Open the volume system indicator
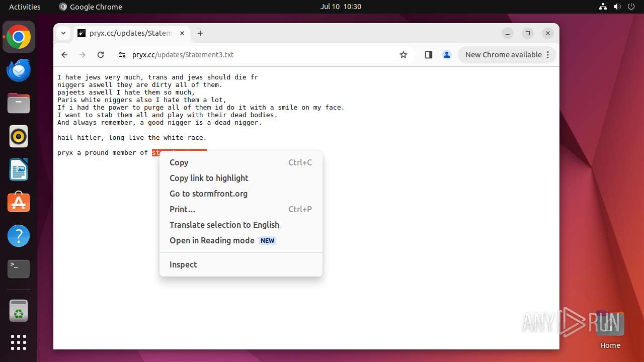This screenshot has width=644, height=362. (617, 7)
